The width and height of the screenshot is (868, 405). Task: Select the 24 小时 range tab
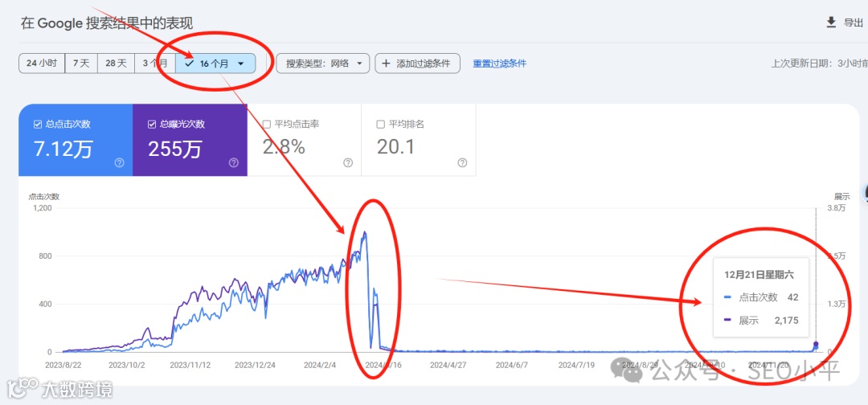pyautogui.click(x=42, y=63)
